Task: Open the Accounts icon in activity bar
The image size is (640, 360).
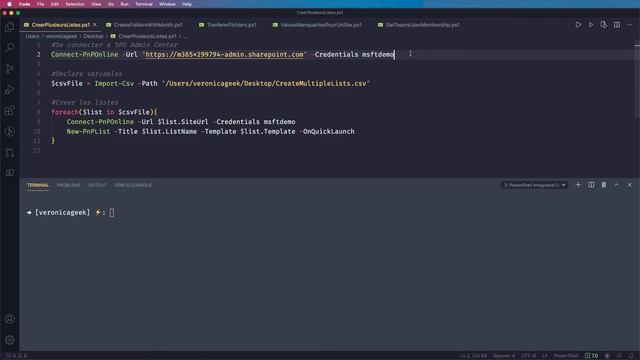Action: coord(9,319)
